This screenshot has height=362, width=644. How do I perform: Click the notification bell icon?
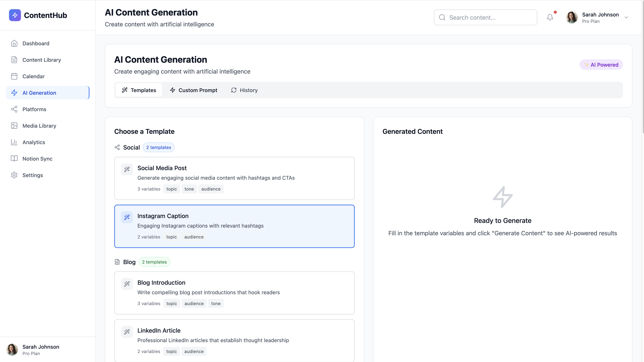pyautogui.click(x=550, y=17)
